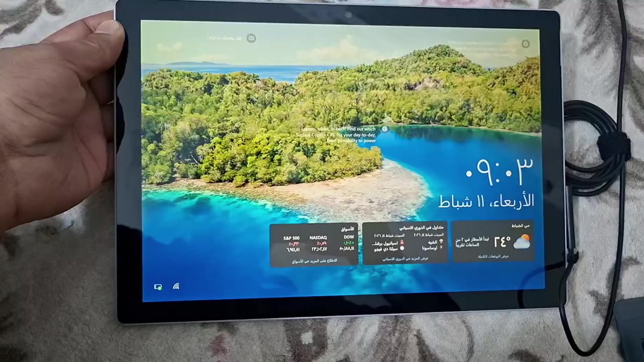644x362 pixels.
Task: Click the Spotlight camera icon at top
Action: [x=251, y=38]
